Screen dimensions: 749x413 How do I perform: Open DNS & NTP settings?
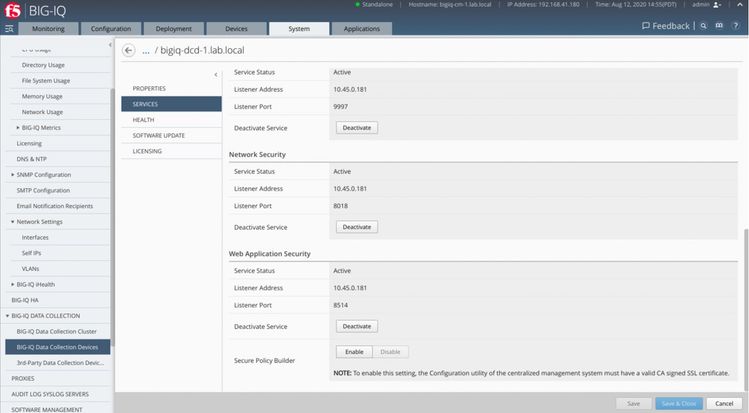(x=32, y=159)
